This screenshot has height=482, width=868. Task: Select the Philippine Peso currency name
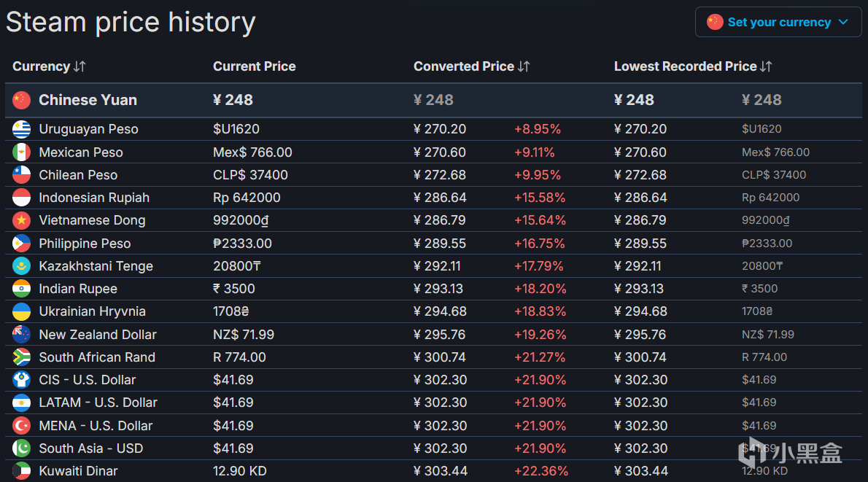pos(85,244)
